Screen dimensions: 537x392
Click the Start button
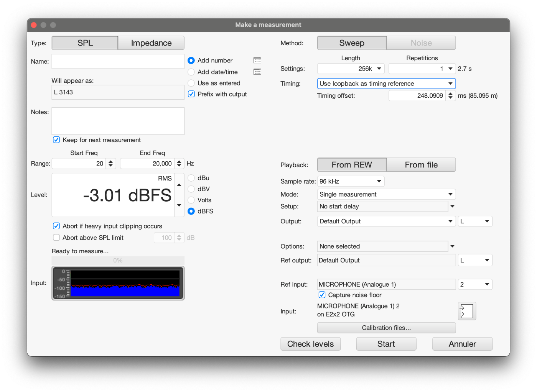click(x=386, y=344)
